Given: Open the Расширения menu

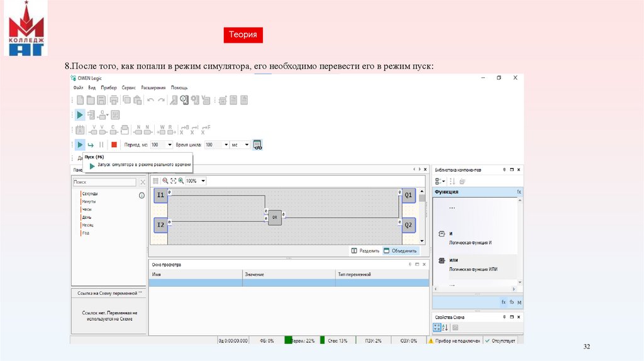Looking at the screenshot, I should click(153, 87).
